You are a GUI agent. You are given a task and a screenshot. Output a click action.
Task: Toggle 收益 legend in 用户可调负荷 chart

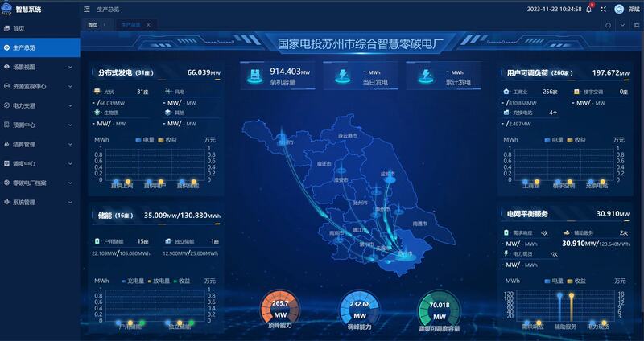[x=576, y=139]
